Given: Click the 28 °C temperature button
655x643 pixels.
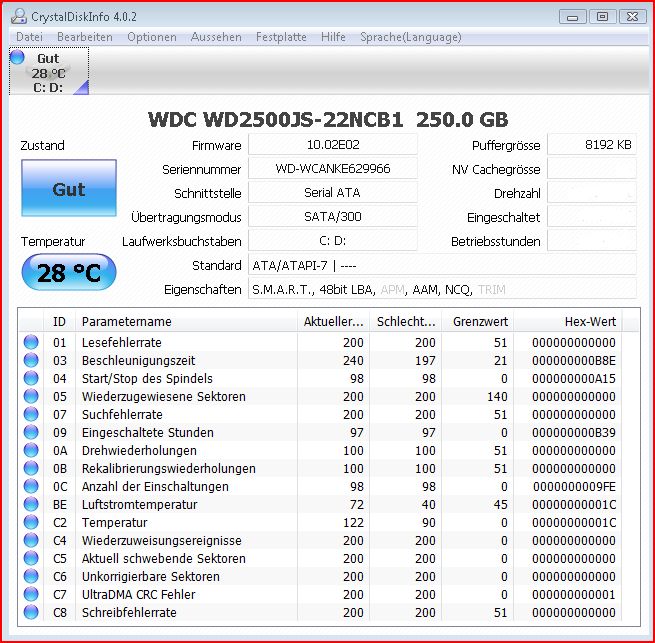Looking at the screenshot, I should [x=69, y=272].
